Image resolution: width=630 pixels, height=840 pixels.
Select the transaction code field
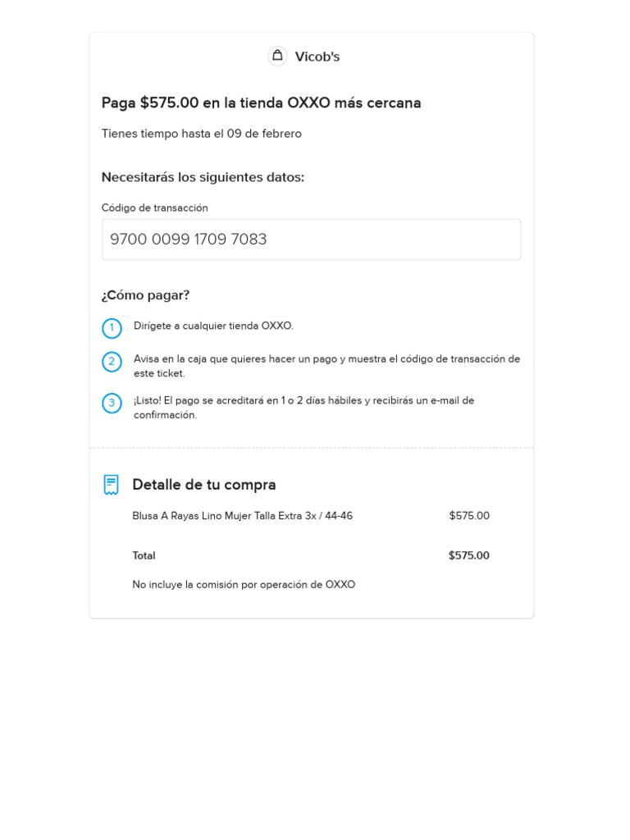pyautogui.click(x=311, y=240)
